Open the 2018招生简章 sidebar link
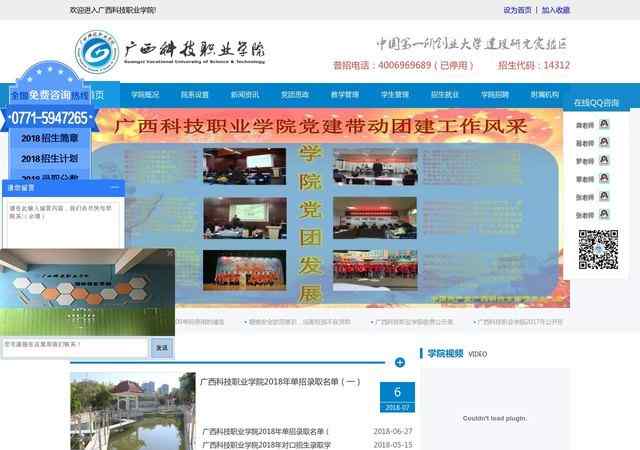 pyautogui.click(x=49, y=138)
